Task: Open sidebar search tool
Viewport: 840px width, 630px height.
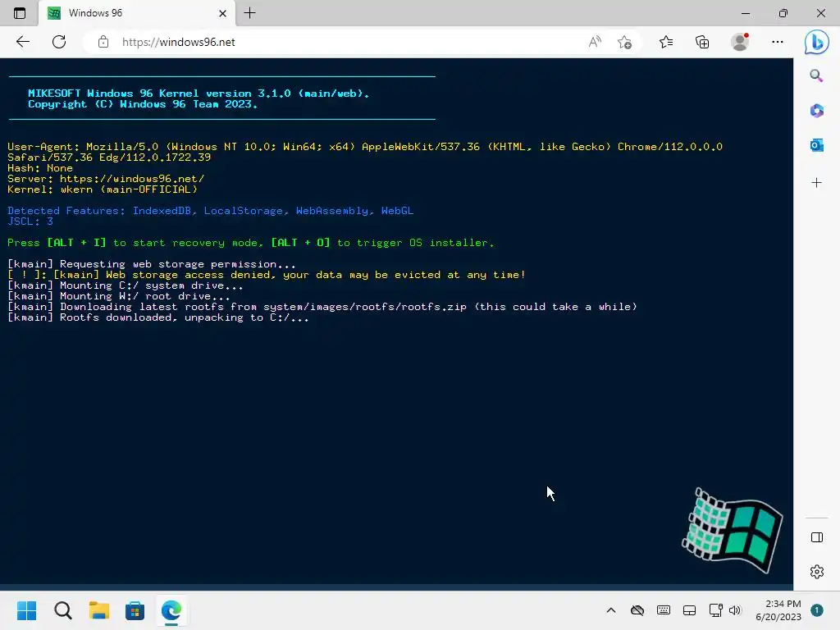Action: pos(816,75)
